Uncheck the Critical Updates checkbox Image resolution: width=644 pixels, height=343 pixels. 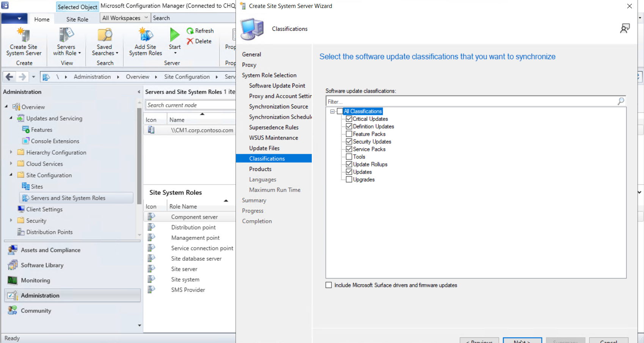(x=349, y=119)
